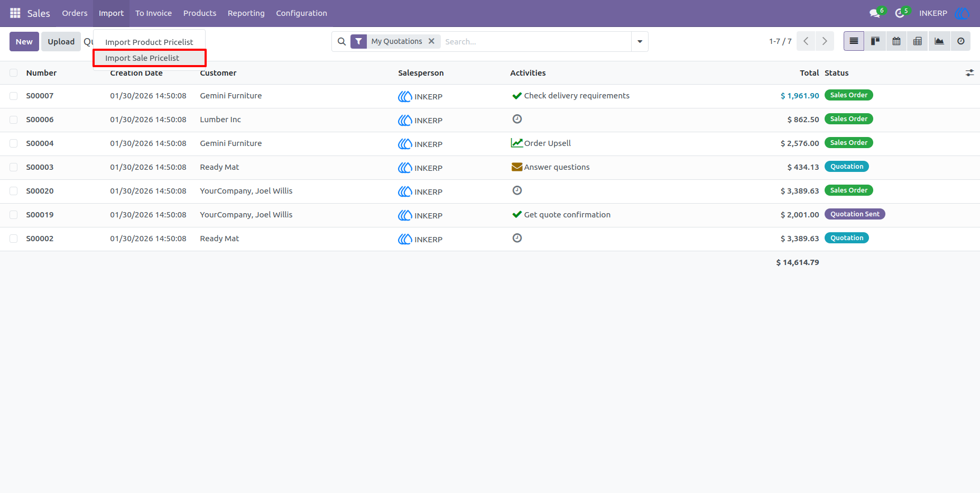Click the search magnifier icon

click(x=341, y=41)
